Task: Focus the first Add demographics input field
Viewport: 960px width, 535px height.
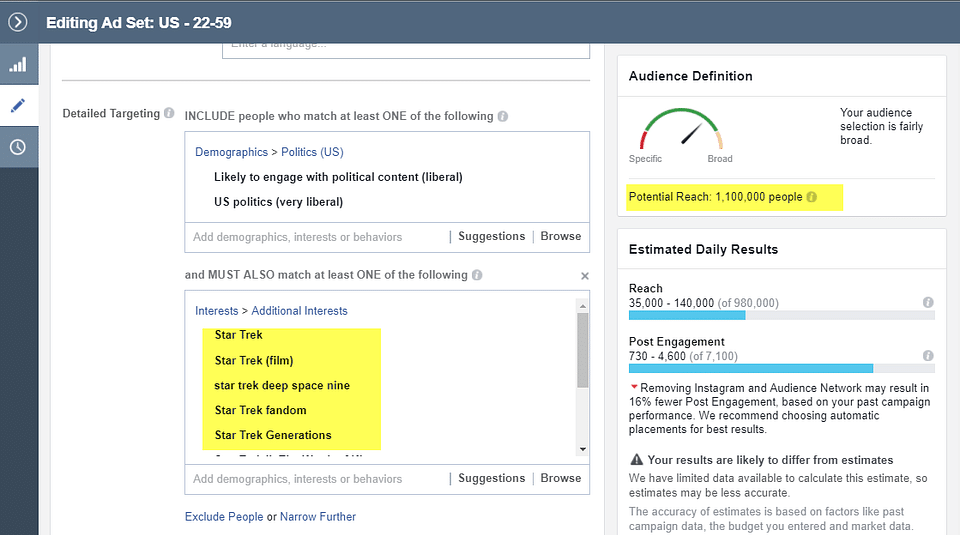Action: tap(318, 237)
